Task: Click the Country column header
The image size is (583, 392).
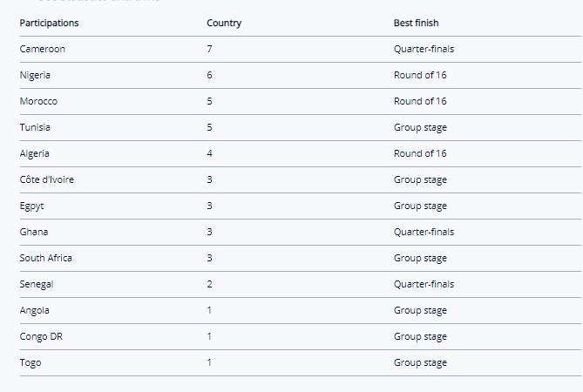Action: 224,23
